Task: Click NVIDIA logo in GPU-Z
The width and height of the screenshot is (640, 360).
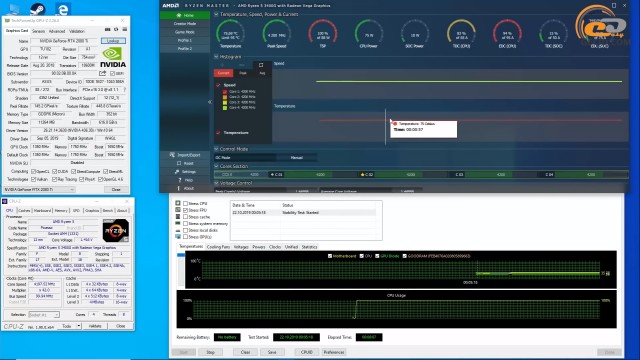Action: (113, 58)
